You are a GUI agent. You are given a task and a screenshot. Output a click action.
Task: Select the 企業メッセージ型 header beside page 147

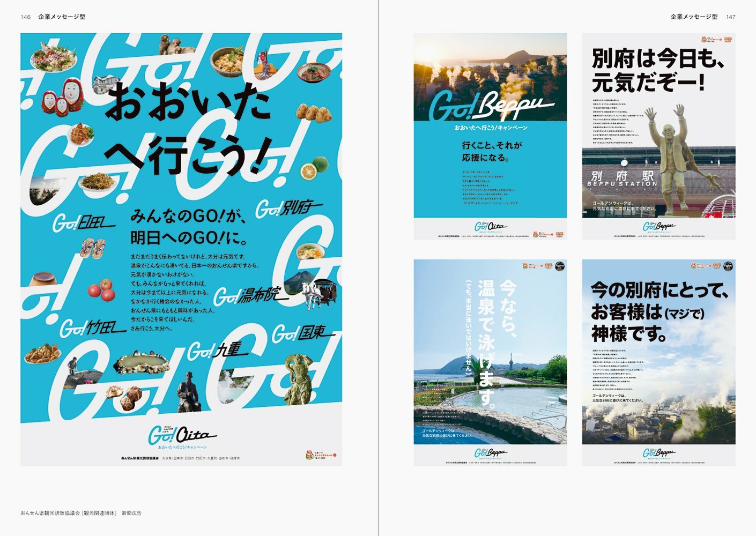[694, 17]
